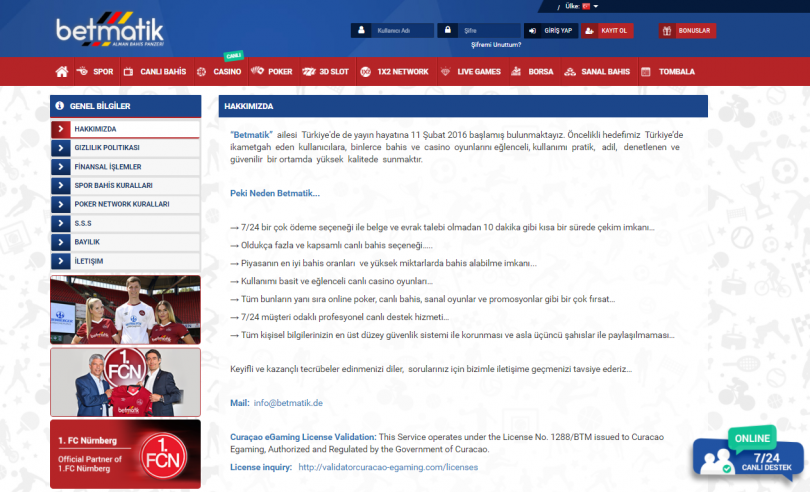Viewport: 810px width, 492px height.
Task: Click the chevron icon next to Poker Network Kuralları
Action: [60, 204]
